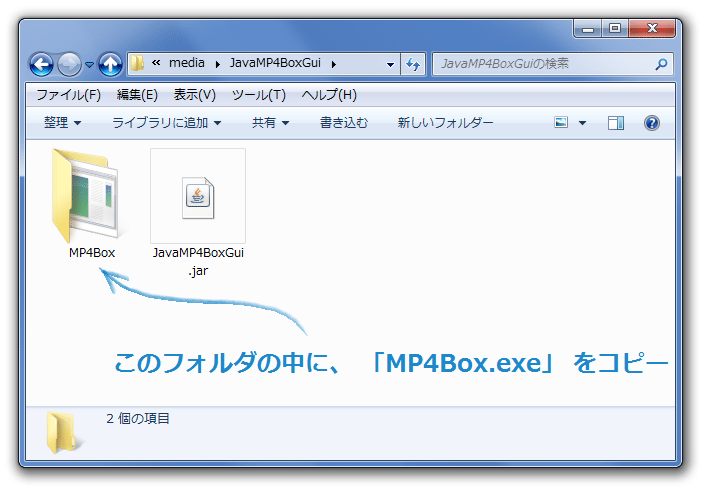Open the 整理 dropdown

tap(62, 123)
